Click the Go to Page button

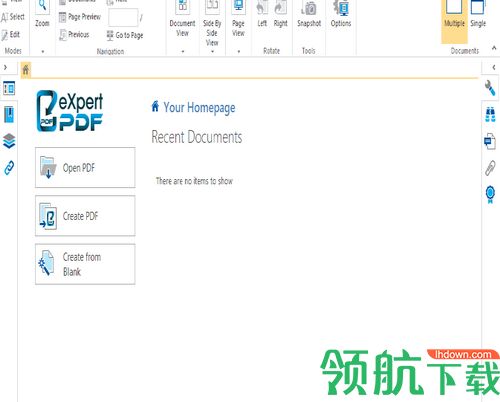[x=125, y=35]
